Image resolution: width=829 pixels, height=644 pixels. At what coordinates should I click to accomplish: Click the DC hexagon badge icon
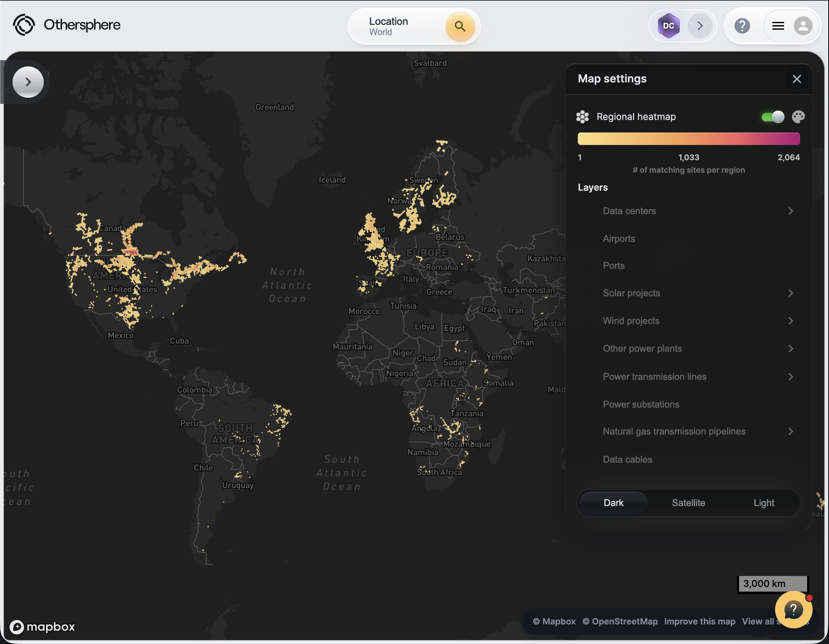[668, 26]
